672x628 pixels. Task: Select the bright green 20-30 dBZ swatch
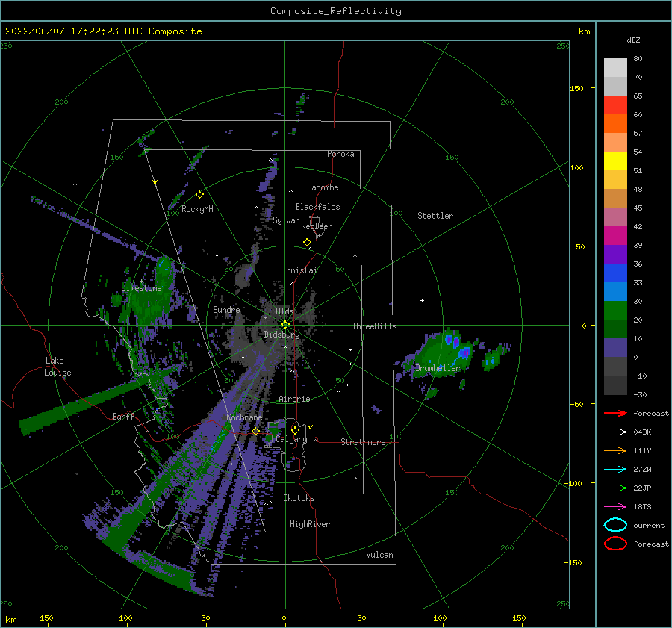tap(615, 311)
